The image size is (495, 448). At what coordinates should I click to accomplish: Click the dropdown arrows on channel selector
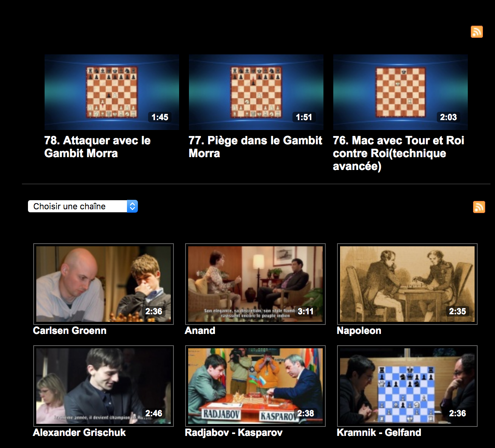(x=132, y=206)
